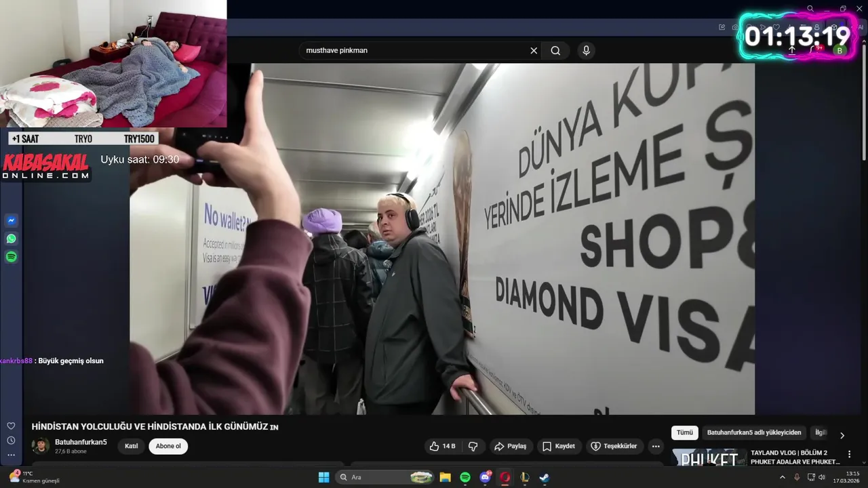
Task: Click the 27,6 B abone subscriber count
Action: click(x=71, y=451)
